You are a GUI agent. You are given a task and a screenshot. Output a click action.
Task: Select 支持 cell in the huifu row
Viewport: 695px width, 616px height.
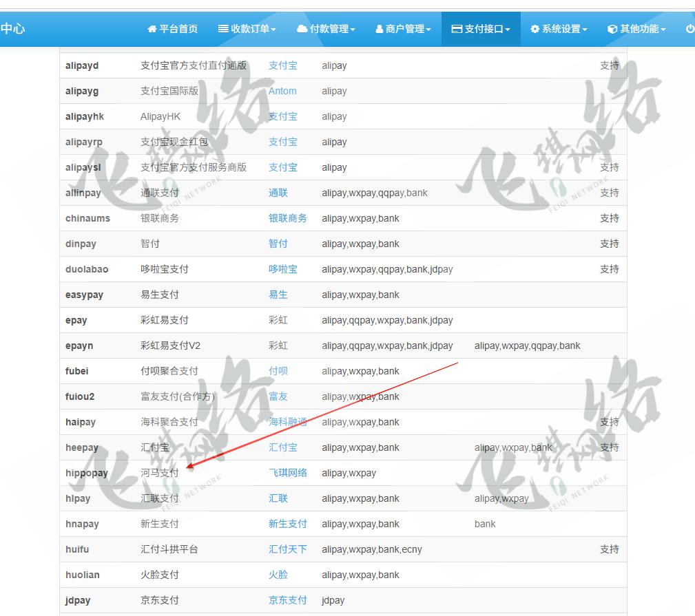coord(609,549)
